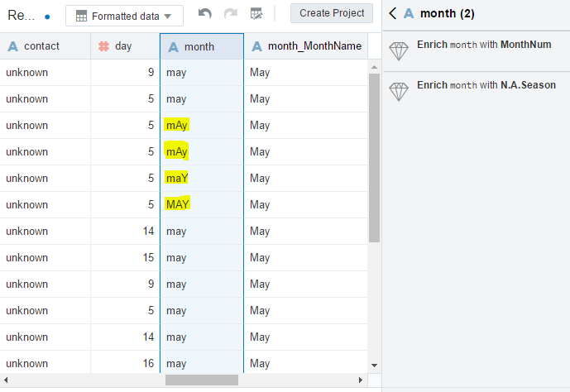Click the diamond icon for MonthNum enrichment
This screenshot has width=570, height=392.
click(x=399, y=51)
